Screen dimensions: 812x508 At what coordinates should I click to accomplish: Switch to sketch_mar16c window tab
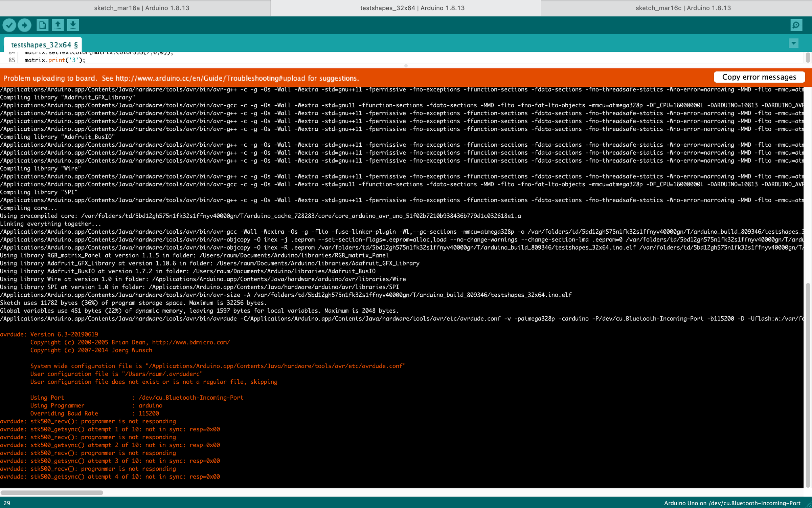(x=683, y=8)
